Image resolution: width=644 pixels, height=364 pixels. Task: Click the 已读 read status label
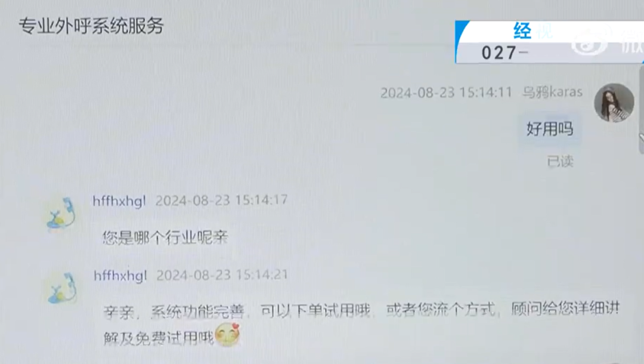[560, 162]
